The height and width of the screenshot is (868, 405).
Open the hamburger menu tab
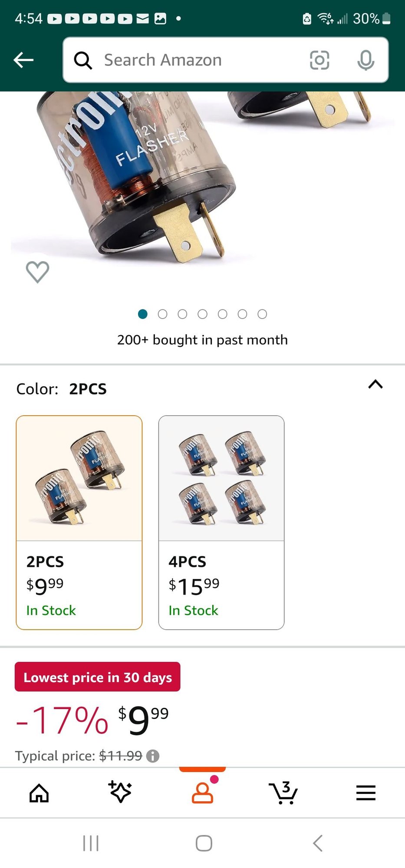coord(365,793)
